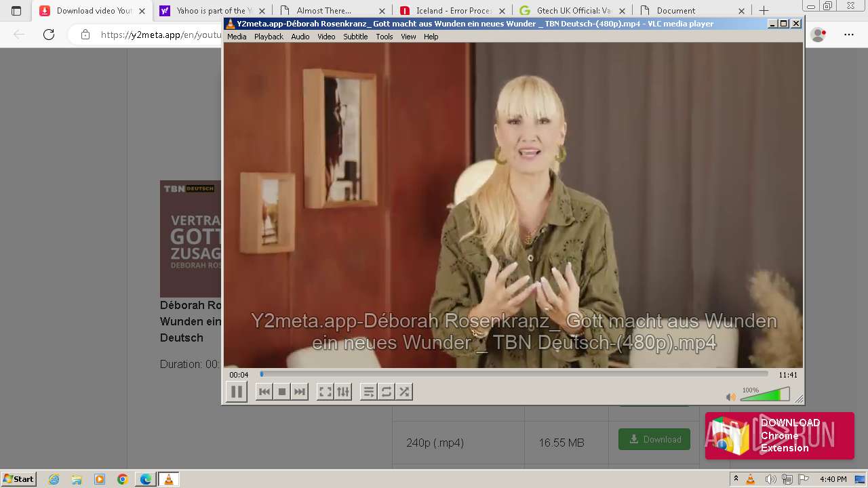The width and height of the screenshot is (868, 488).
Task: Switch to Yahoo is part of tab
Action: coord(212,11)
